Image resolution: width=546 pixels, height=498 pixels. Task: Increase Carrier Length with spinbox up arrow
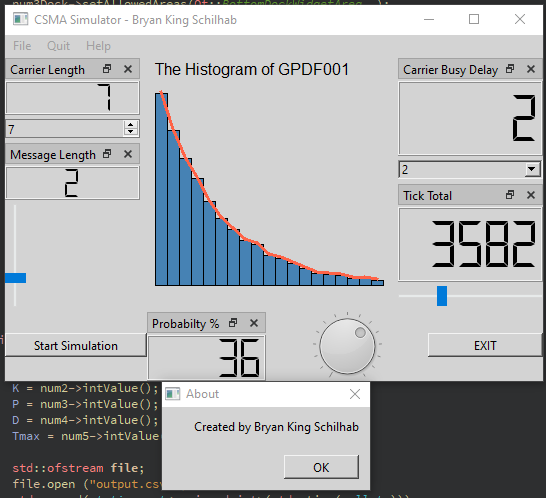click(131, 125)
